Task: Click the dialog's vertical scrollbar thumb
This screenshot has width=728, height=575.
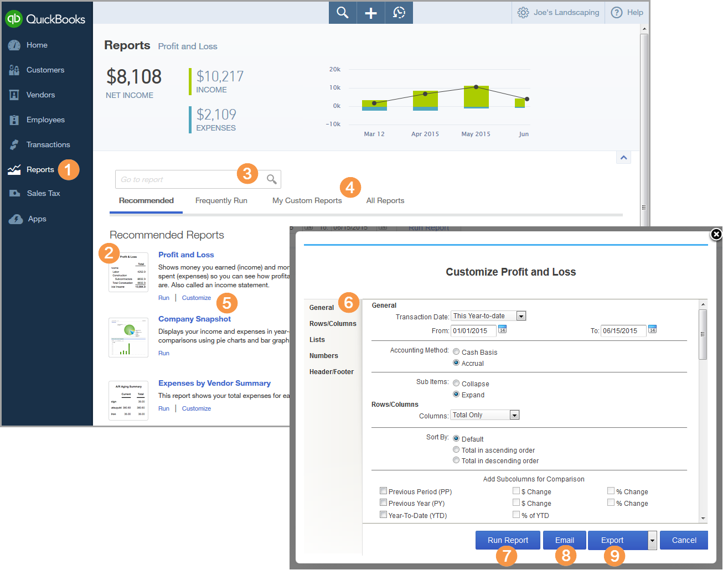Action: (x=703, y=334)
